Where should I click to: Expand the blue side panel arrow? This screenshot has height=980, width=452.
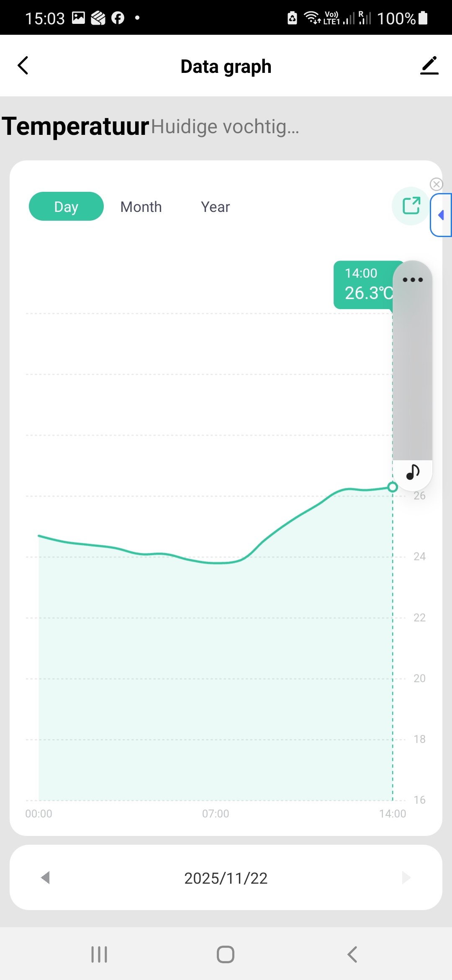pos(441,215)
